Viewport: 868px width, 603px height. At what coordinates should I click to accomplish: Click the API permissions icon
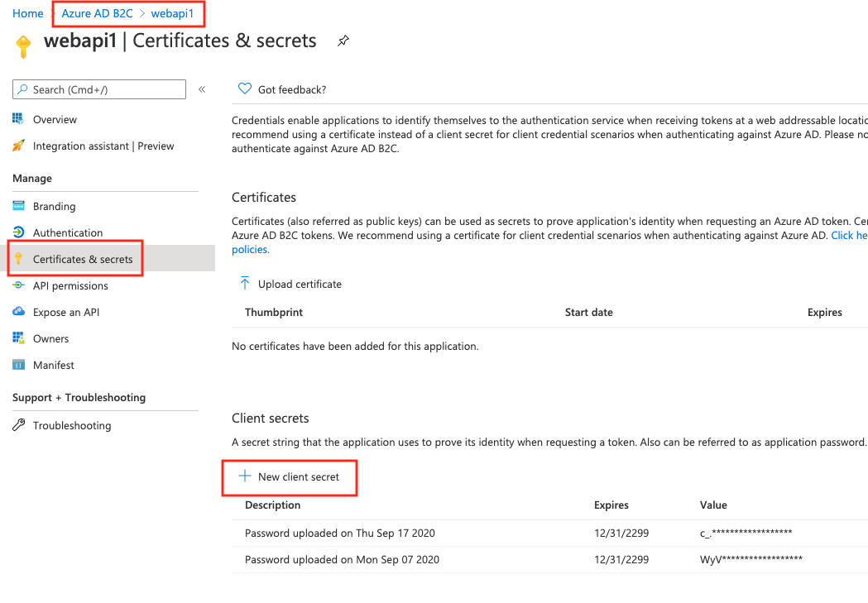(18, 285)
